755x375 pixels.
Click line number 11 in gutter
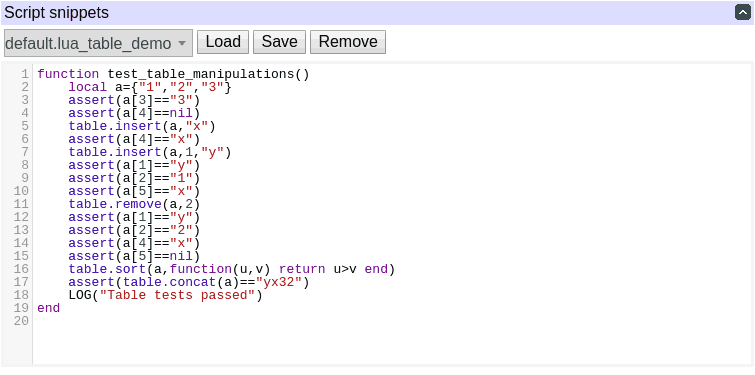pyautogui.click(x=22, y=204)
